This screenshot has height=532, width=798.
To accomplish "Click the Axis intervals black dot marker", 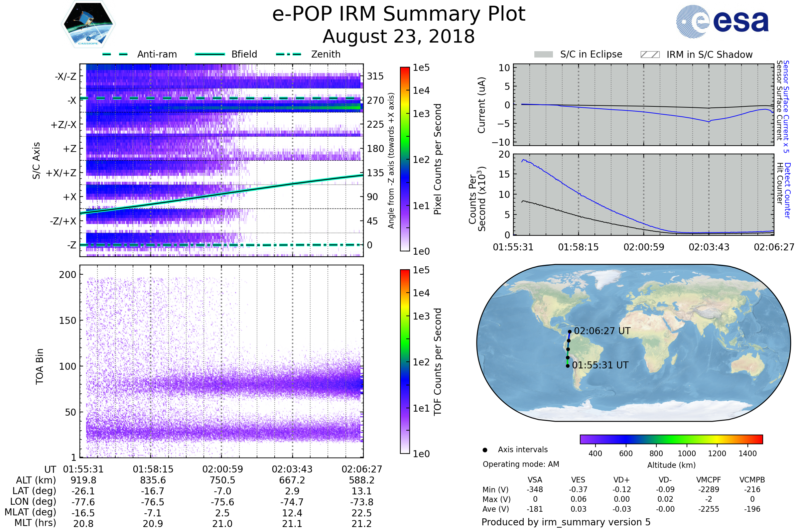I will (485, 450).
